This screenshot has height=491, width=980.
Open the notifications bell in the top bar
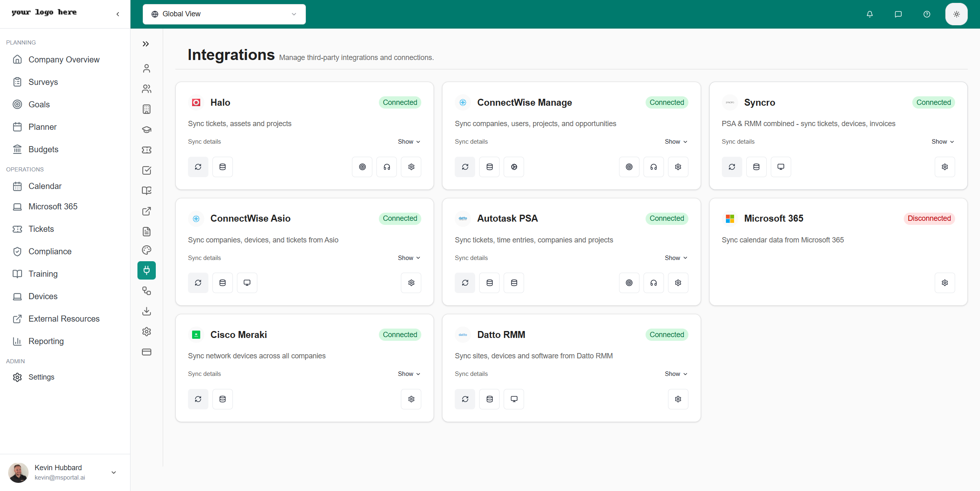coord(869,14)
